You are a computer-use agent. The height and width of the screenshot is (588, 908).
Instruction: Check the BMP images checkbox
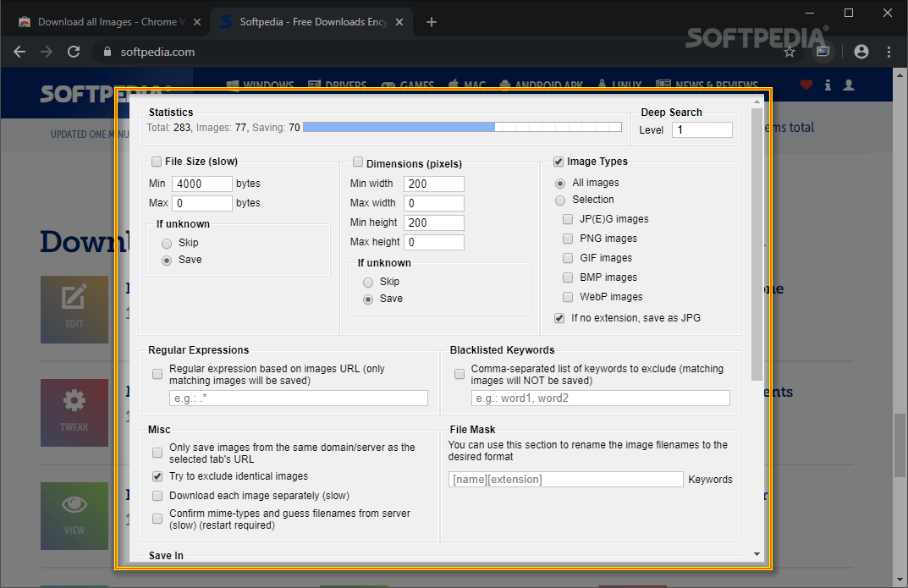pyautogui.click(x=568, y=278)
